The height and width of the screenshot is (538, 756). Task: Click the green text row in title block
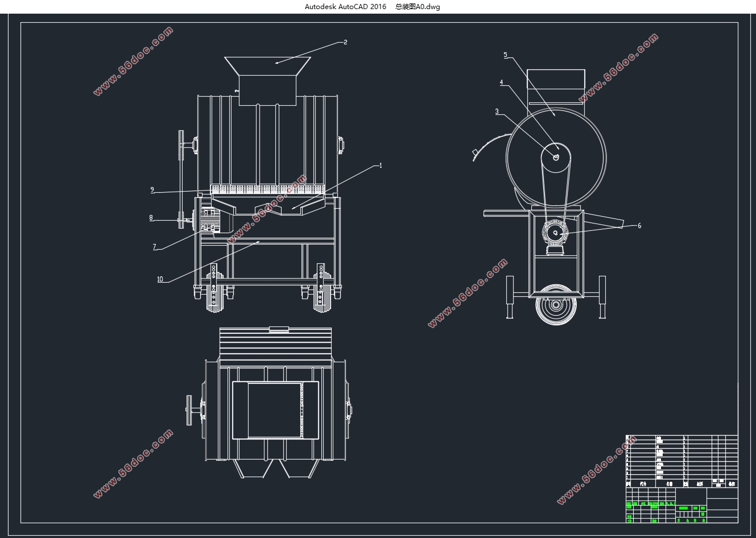click(x=651, y=504)
